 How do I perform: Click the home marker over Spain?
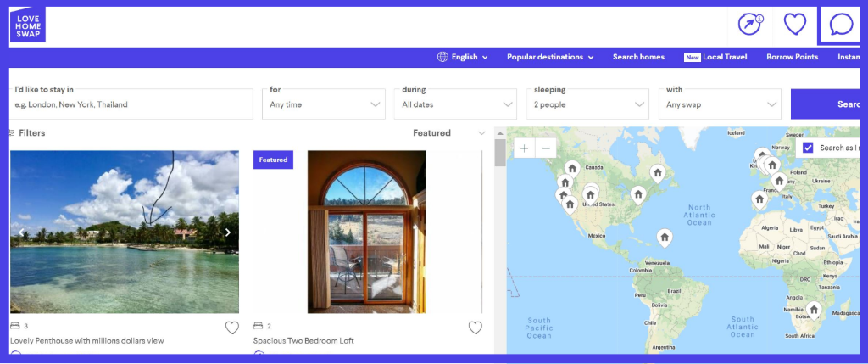tap(759, 199)
